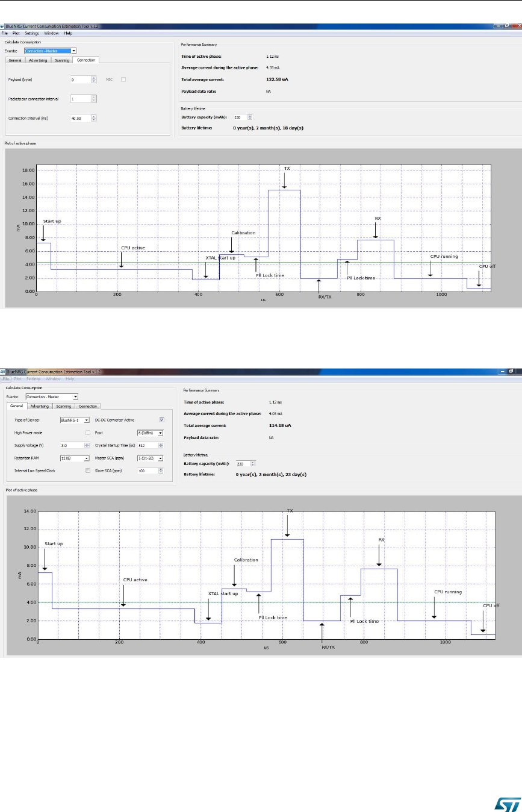Image resolution: width=522 pixels, height=812 pixels.
Task: Click CPU active label in the 14.00 mA plot
Action: tap(135, 579)
